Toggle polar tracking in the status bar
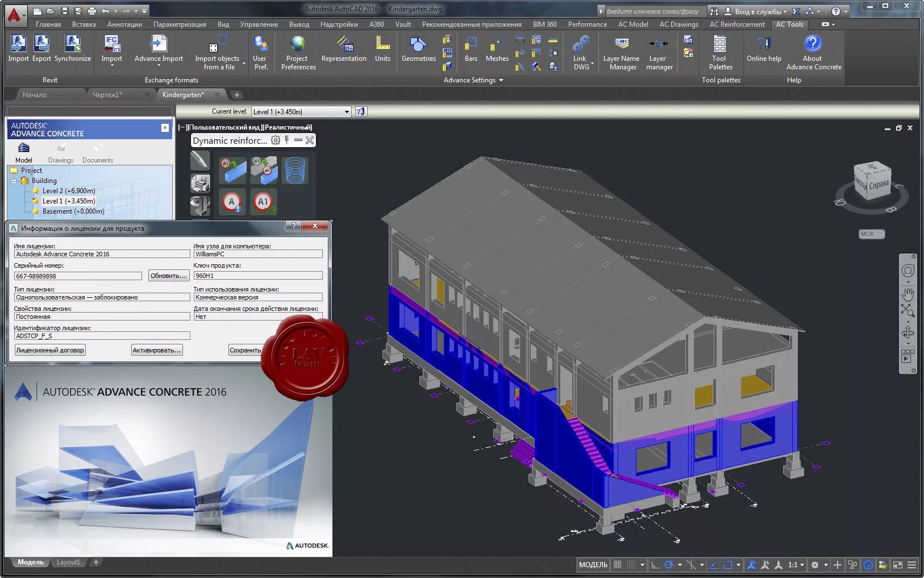Image resolution: width=924 pixels, height=578 pixels. pyautogui.click(x=669, y=565)
